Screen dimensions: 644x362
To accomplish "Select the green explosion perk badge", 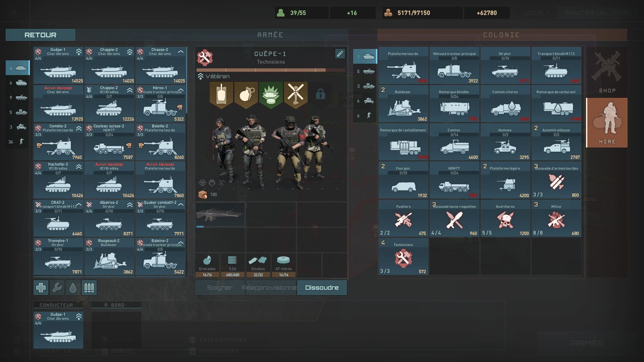I will point(271,95).
